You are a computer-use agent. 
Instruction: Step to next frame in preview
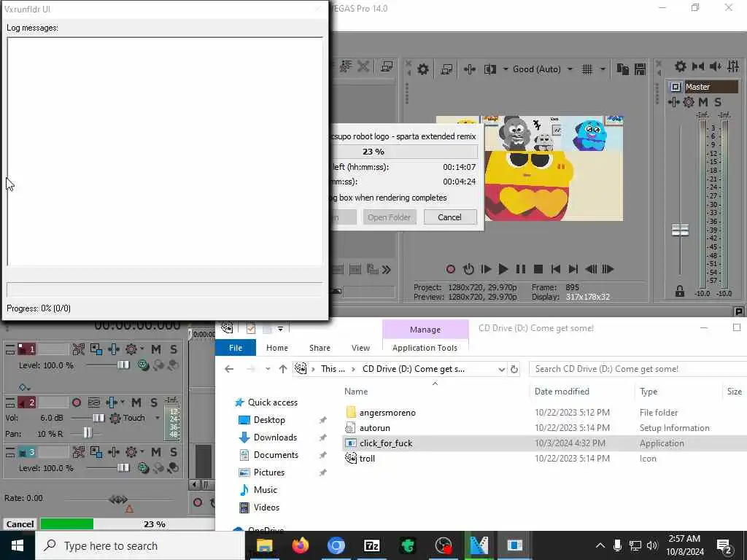point(608,270)
